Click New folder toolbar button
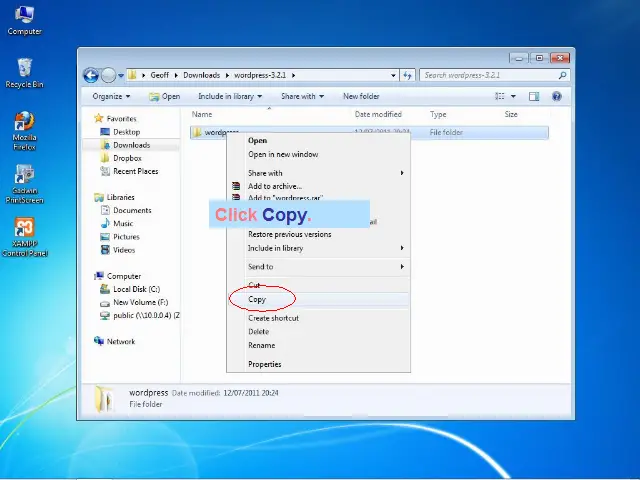 coord(361,96)
